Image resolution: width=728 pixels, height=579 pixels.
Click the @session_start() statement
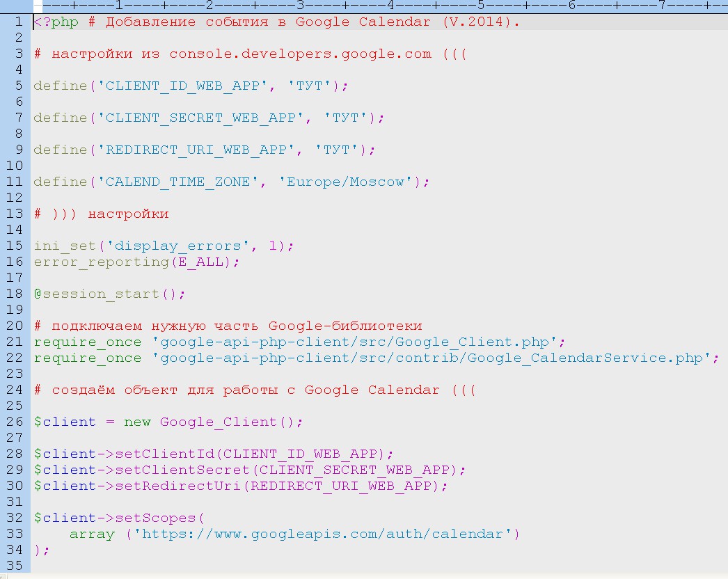[109, 294]
